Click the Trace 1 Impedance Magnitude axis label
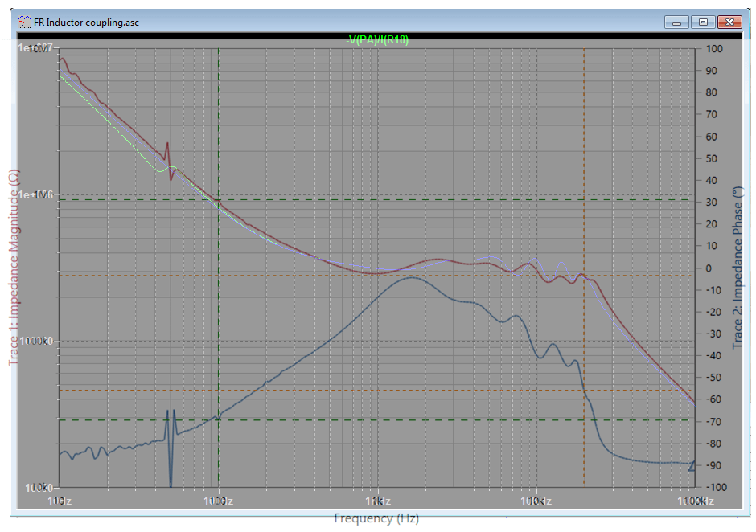 (x=14, y=267)
